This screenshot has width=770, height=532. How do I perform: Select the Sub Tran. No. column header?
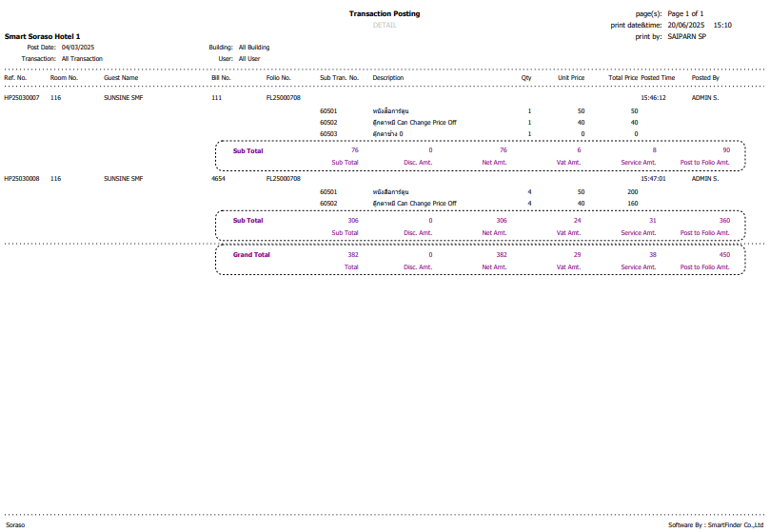(x=339, y=77)
